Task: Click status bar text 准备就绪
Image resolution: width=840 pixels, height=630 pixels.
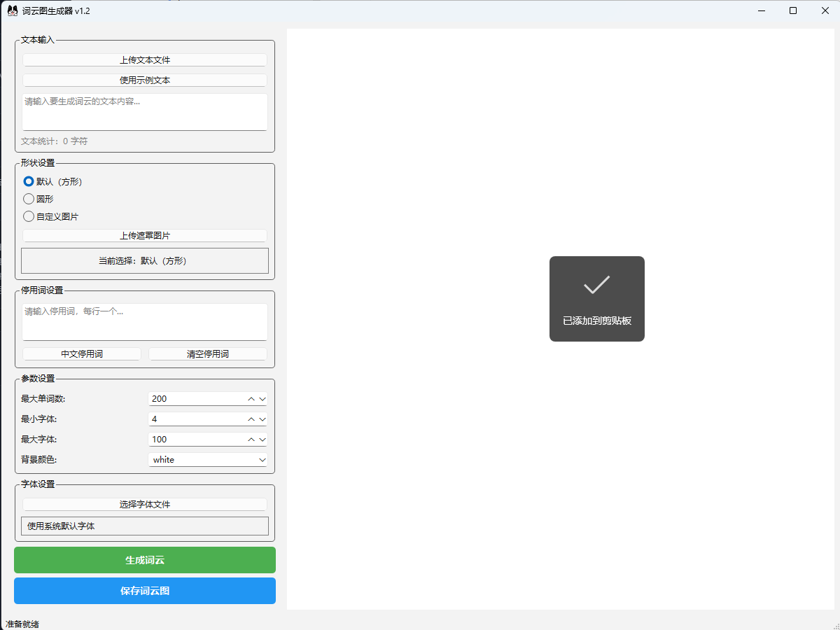Action: click(x=22, y=624)
